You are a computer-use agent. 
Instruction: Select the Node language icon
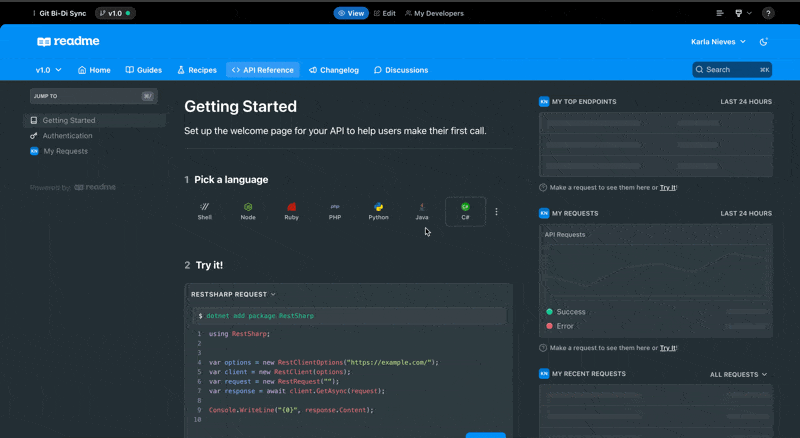pyautogui.click(x=248, y=211)
